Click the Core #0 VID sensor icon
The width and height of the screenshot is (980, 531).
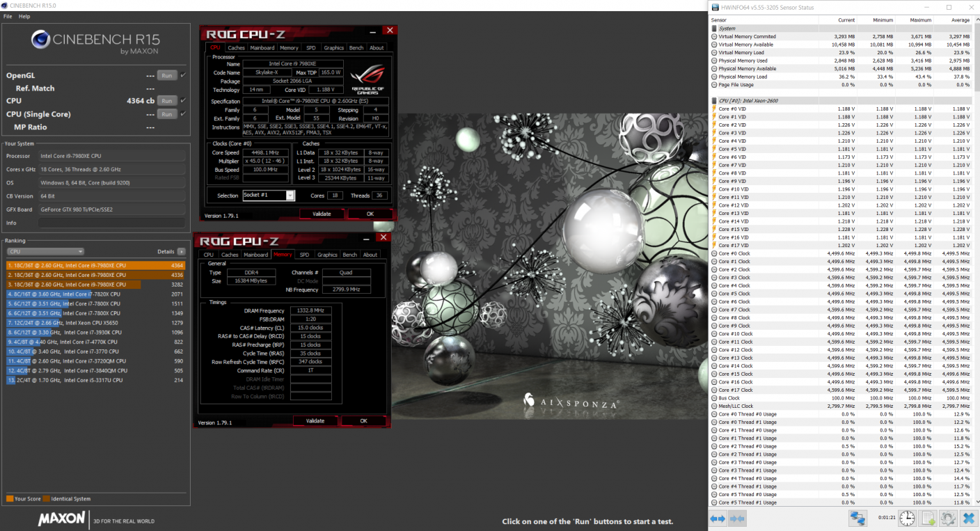[714, 109]
